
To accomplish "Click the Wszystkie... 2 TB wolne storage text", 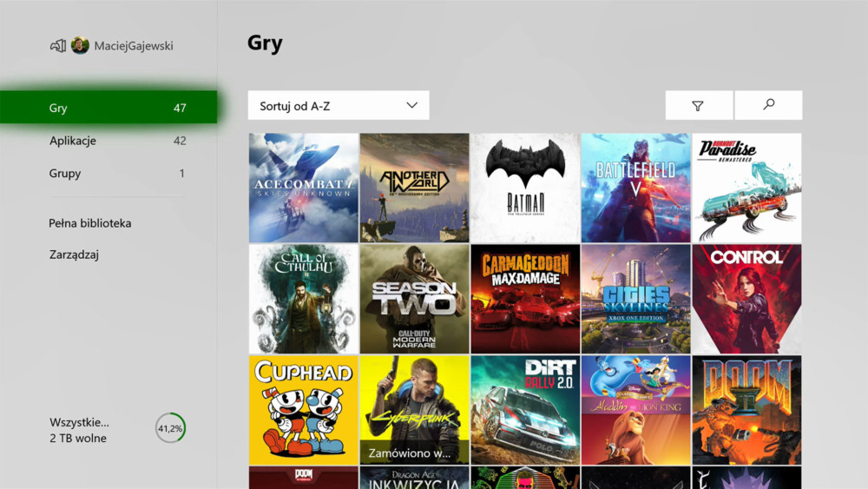I will (x=79, y=430).
